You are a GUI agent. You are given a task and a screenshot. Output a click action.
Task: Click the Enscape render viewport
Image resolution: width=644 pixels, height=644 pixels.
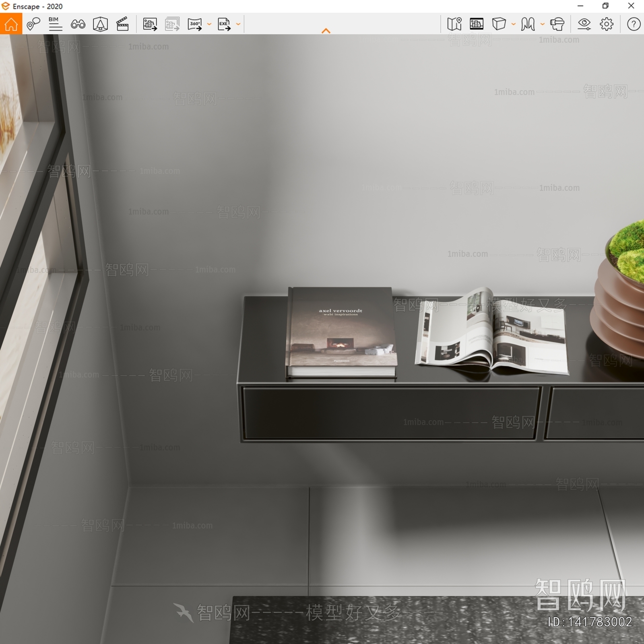point(322,339)
